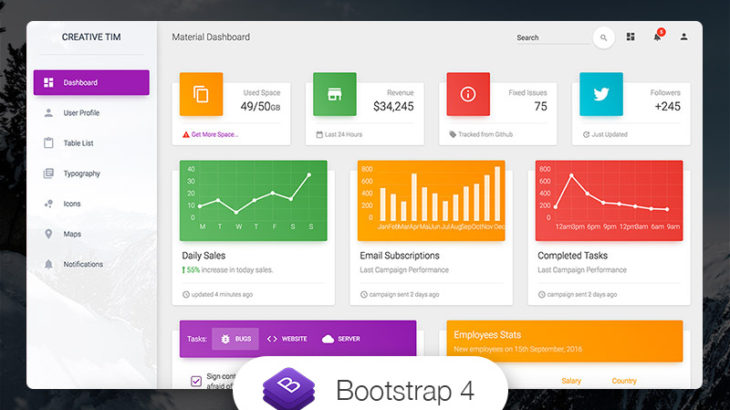This screenshot has width=730, height=410.
Task: Go to User Profile in sidebar
Action: pyautogui.click(x=81, y=113)
